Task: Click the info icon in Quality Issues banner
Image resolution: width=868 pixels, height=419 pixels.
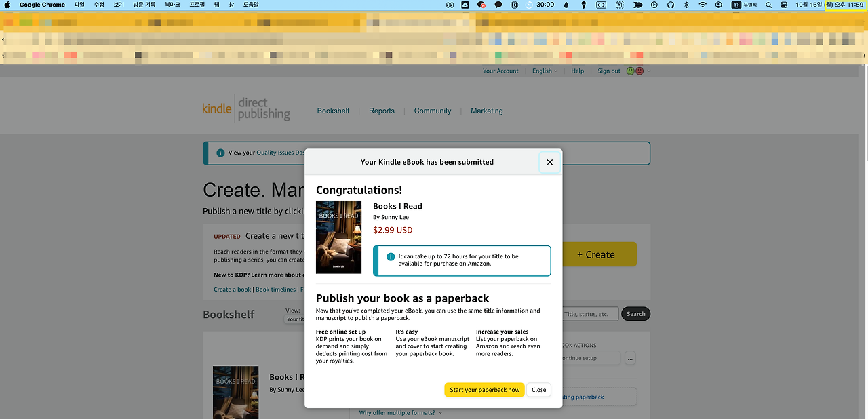Action: 220,153
